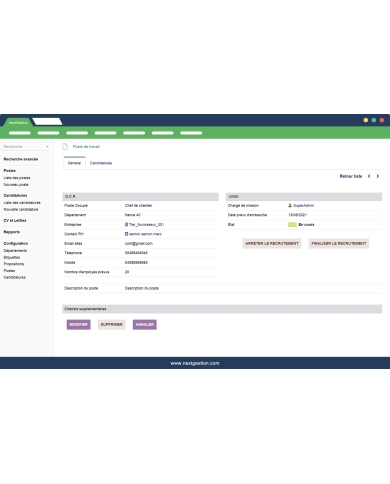Click Retour liste link
This screenshot has width=390, height=484.
(x=351, y=176)
